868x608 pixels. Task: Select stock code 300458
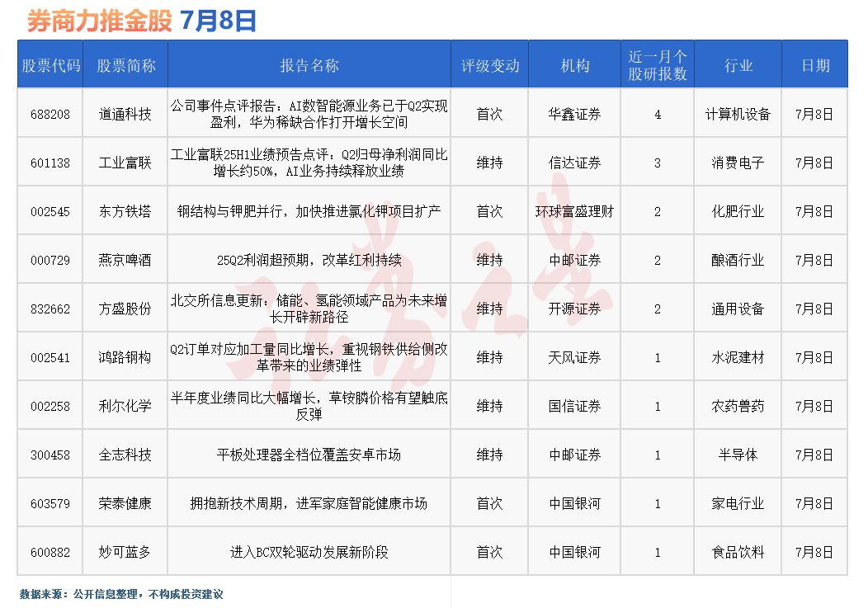[50, 455]
